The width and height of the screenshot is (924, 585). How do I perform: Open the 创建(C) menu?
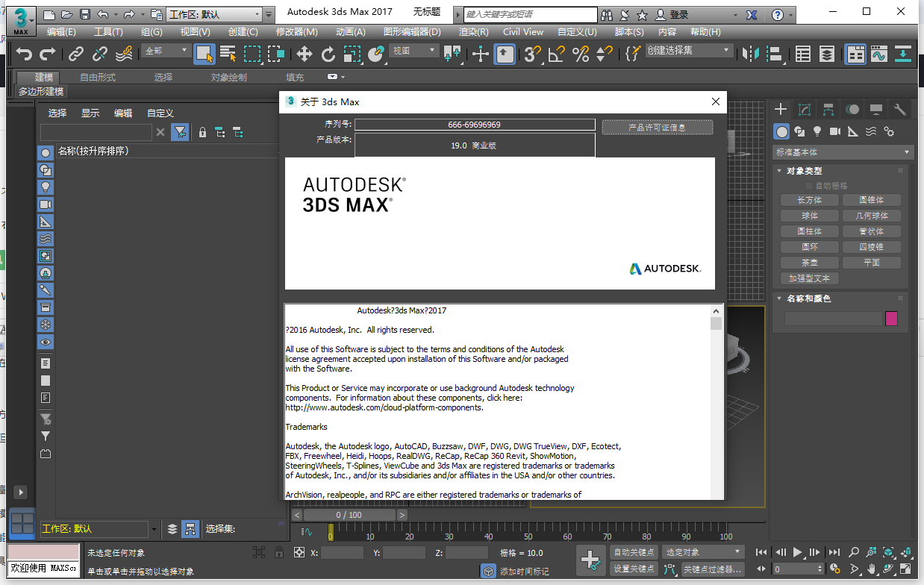pyautogui.click(x=243, y=32)
